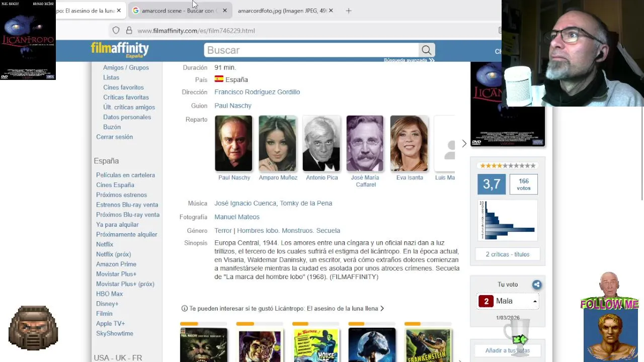The image size is (644, 362).
Task: Click the Monstruos topic link
Action: pyautogui.click(x=297, y=230)
